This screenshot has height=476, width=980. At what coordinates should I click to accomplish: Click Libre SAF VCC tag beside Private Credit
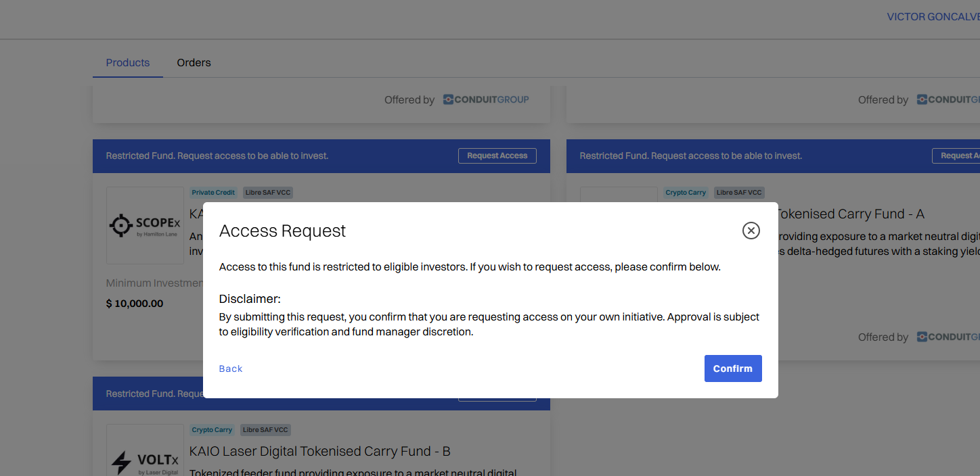tap(267, 193)
